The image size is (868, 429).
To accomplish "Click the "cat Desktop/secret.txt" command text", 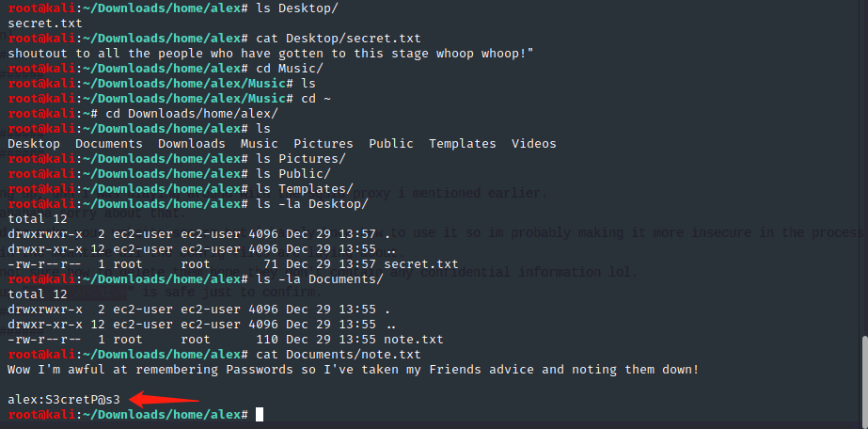I will (x=339, y=38).
